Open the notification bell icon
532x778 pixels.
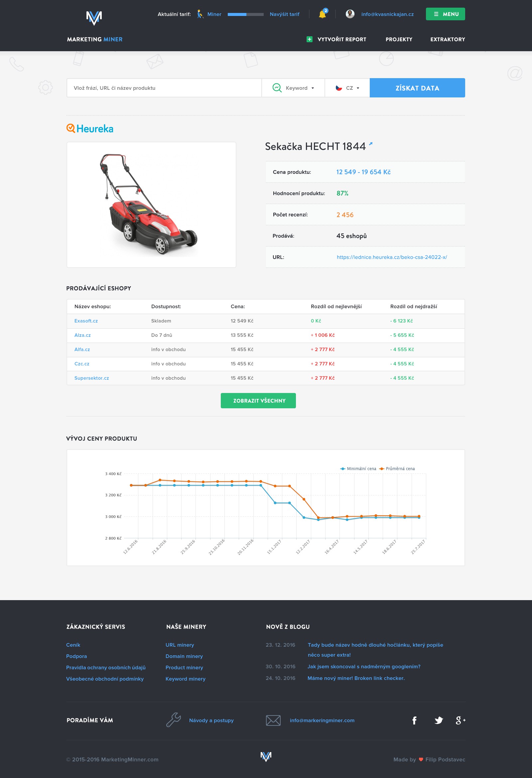pyautogui.click(x=323, y=14)
